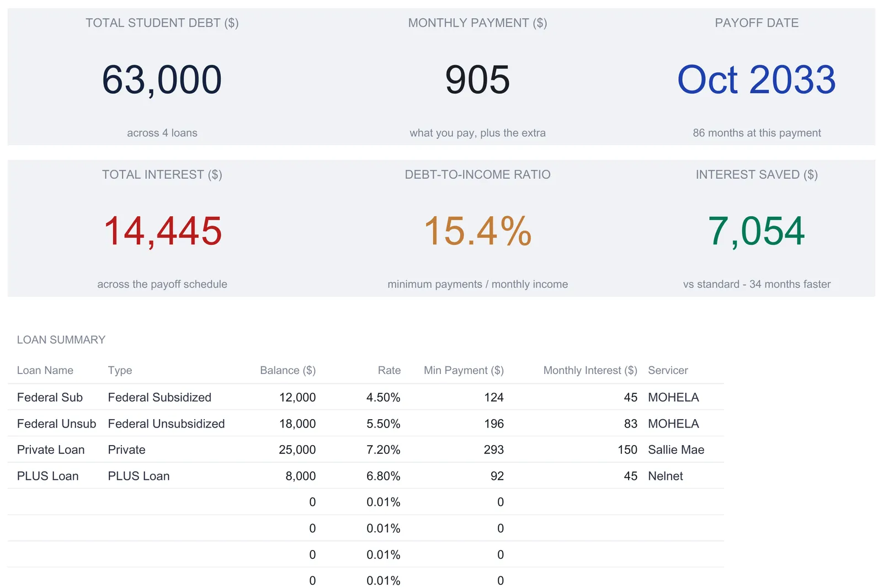Click the Oct 2033 payoff date
The width and height of the screenshot is (883, 588).
click(x=757, y=80)
